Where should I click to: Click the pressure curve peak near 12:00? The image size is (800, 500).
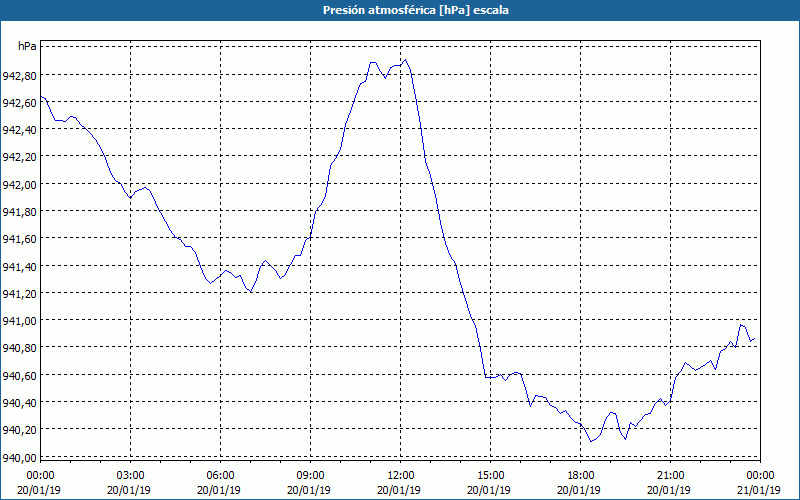point(405,60)
